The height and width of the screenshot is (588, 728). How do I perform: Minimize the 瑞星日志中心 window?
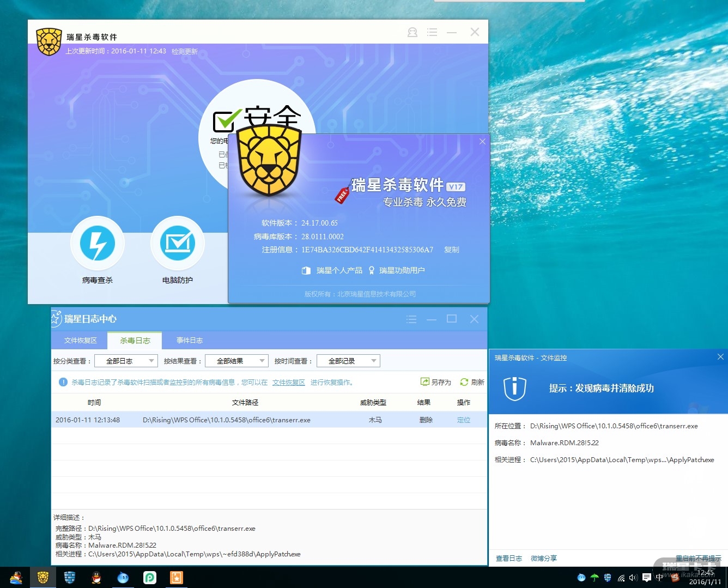click(432, 319)
